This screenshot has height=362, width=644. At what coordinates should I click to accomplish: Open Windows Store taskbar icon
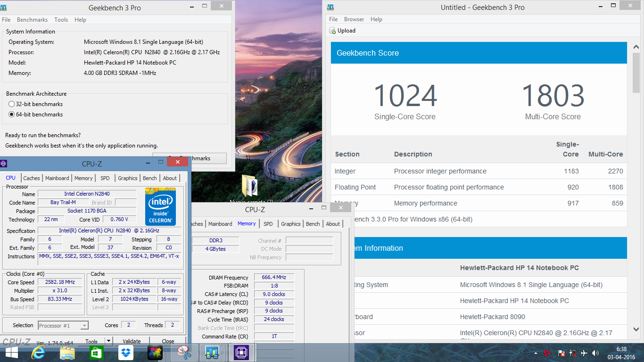click(x=96, y=353)
